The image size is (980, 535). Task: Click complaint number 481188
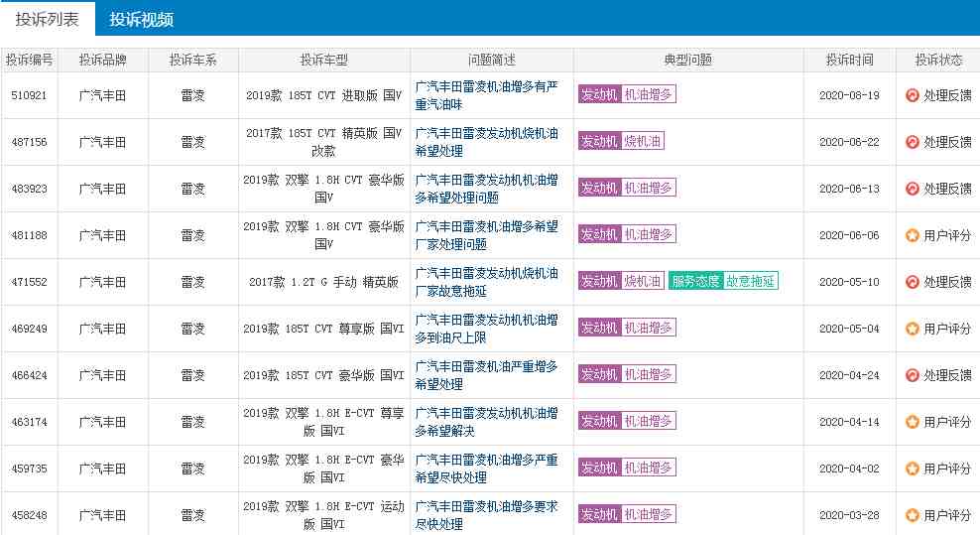point(29,236)
